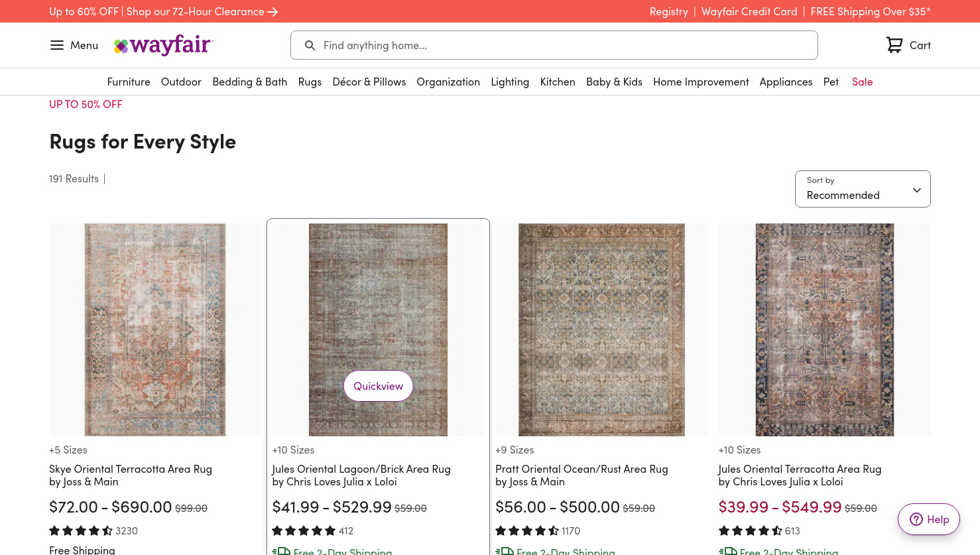Image resolution: width=980 pixels, height=555 pixels.
Task: Click star rating of Skye Oriental rug
Action: pos(80,530)
